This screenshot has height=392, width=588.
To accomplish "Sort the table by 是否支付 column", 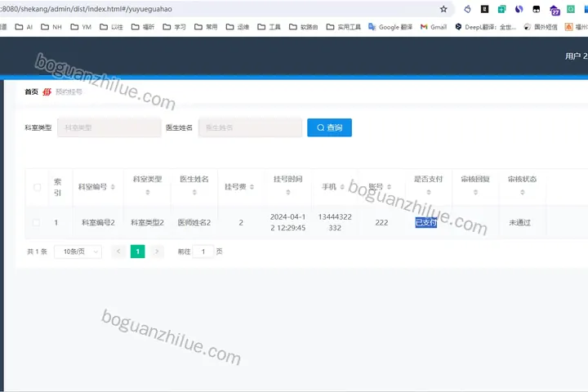I will [429, 192].
